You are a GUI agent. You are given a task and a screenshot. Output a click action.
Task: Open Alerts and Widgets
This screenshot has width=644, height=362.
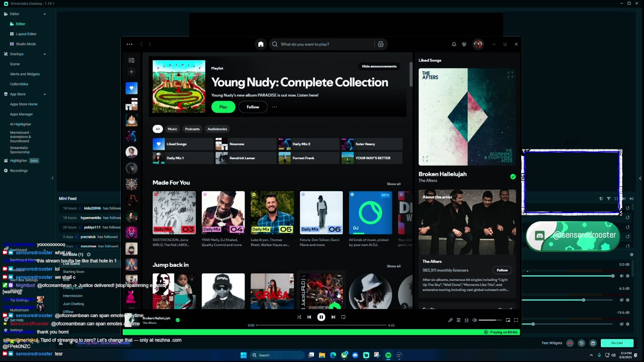[x=25, y=74]
